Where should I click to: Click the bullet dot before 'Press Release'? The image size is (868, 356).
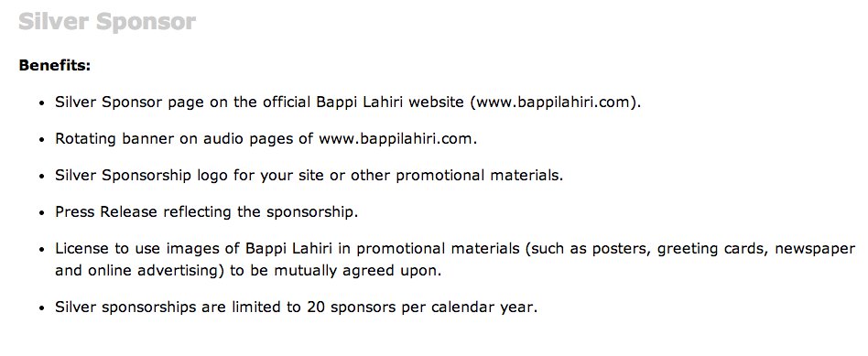[x=41, y=214]
